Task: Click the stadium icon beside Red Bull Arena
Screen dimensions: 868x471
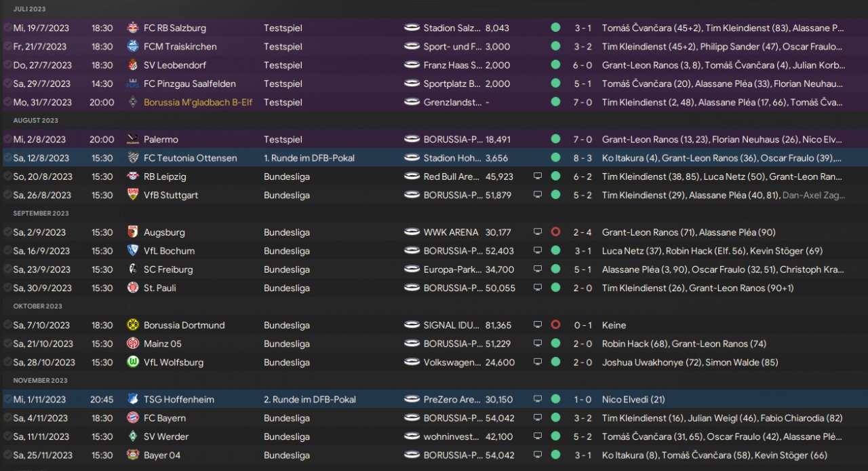Action: tap(412, 176)
